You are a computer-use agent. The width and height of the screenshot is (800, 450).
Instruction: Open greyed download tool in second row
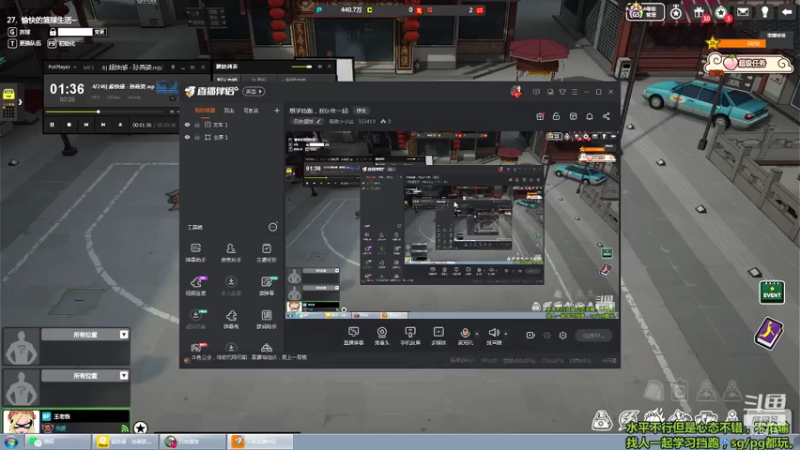point(231,286)
